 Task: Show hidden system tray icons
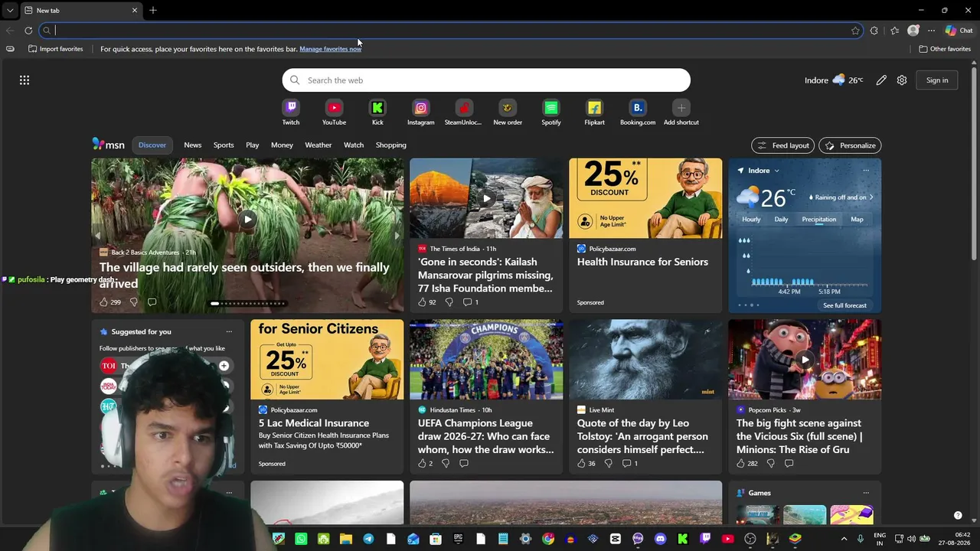pyautogui.click(x=844, y=539)
